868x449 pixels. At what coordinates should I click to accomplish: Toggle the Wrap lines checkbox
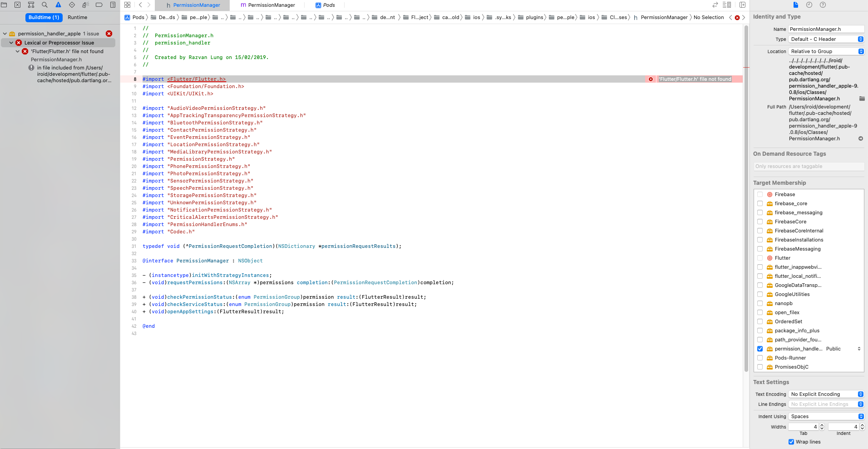click(791, 442)
